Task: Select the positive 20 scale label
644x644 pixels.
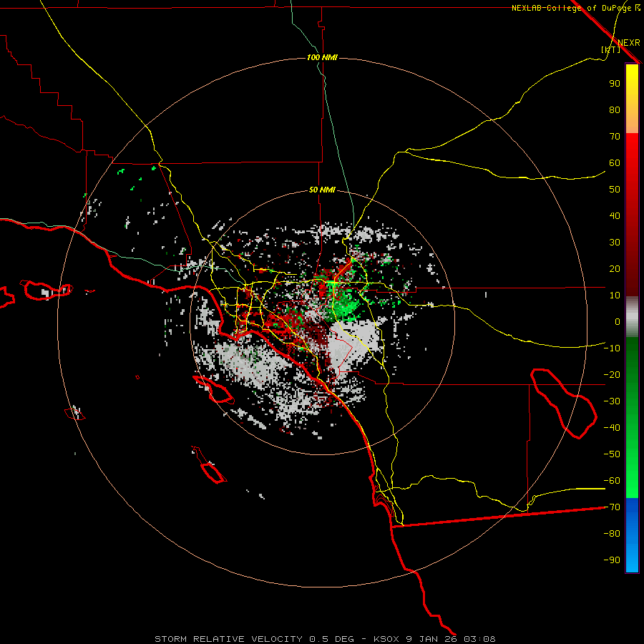Action: coord(615,268)
